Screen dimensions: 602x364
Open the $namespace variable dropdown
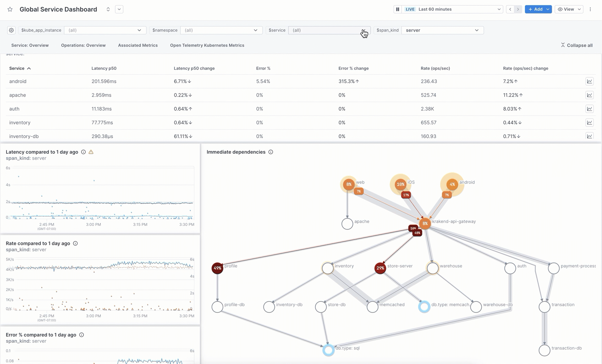coord(221,30)
